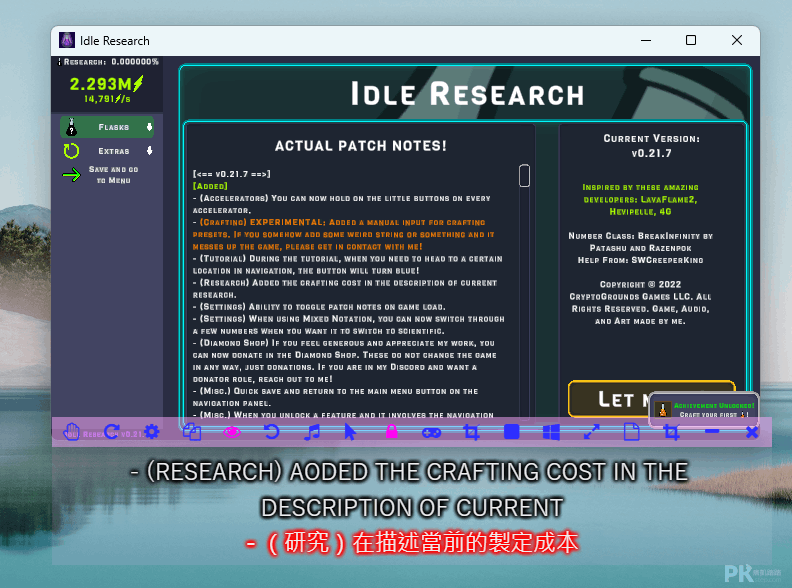Toggle the pink padlock icon
The image size is (792, 588).
pos(391,431)
